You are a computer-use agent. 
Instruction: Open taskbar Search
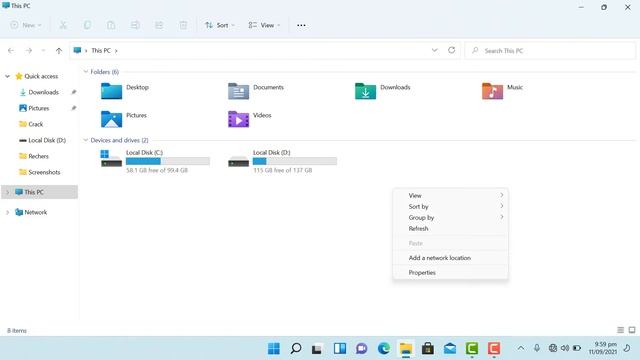tap(296, 349)
